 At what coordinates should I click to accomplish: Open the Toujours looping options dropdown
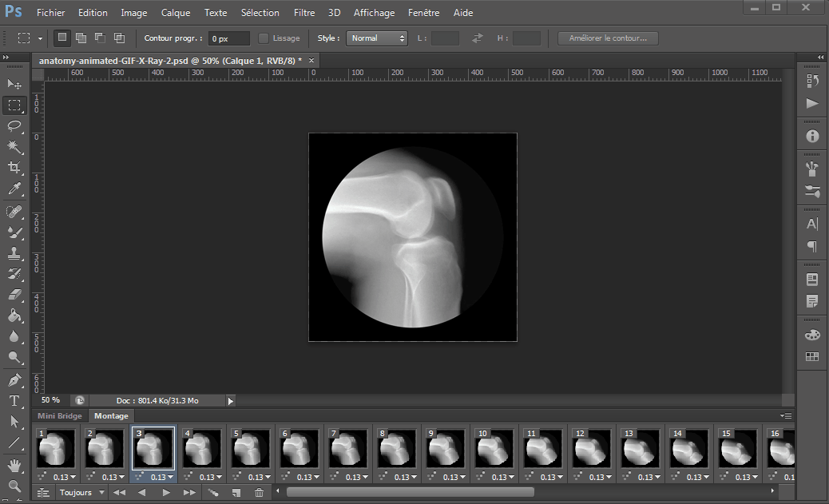tap(80, 493)
